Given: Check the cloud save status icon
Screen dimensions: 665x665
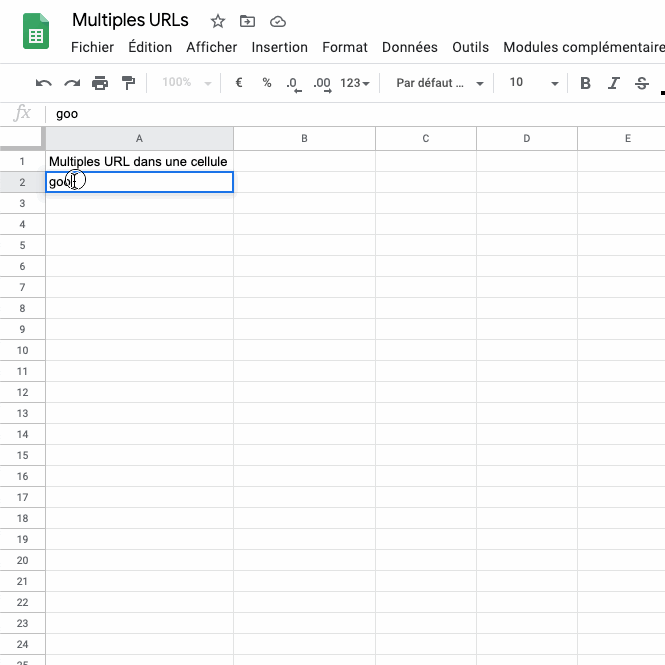Looking at the screenshot, I should click(x=278, y=21).
